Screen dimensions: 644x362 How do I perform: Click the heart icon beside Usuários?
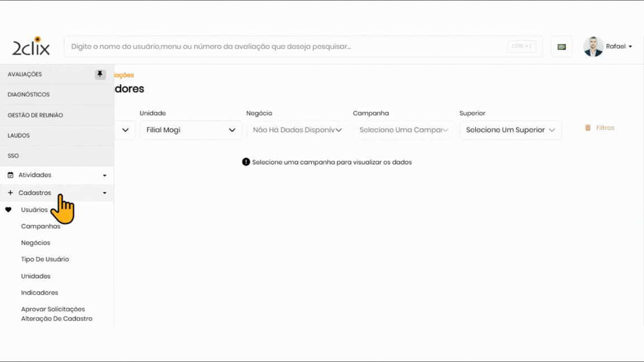pyautogui.click(x=8, y=210)
